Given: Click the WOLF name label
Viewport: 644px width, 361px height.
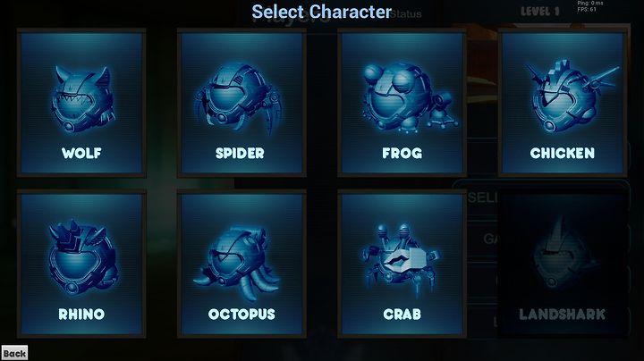Looking at the screenshot, I should pos(81,153).
